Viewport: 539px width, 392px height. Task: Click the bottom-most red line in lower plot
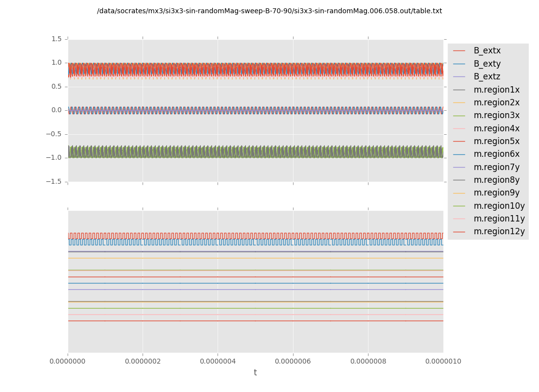pos(255,321)
